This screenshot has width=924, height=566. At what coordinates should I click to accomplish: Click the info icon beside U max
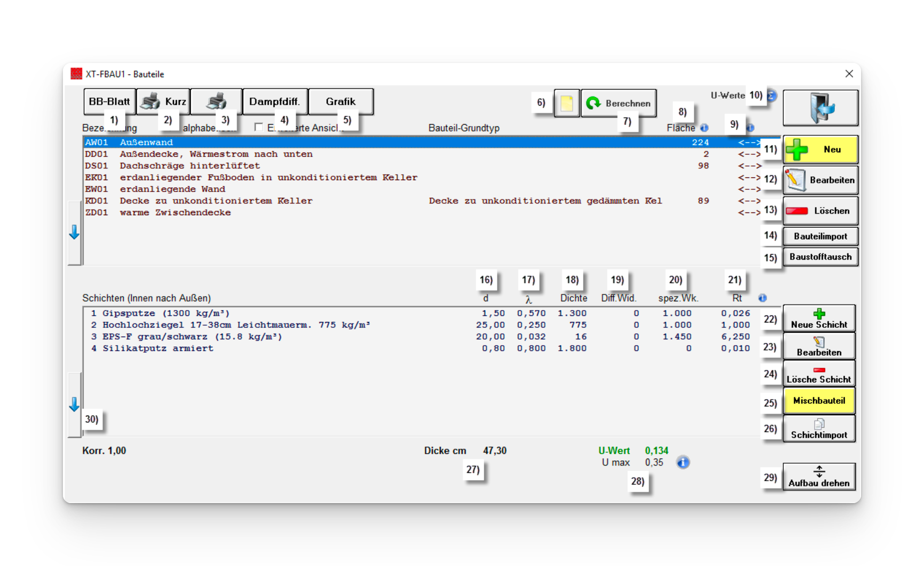pos(683,463)
